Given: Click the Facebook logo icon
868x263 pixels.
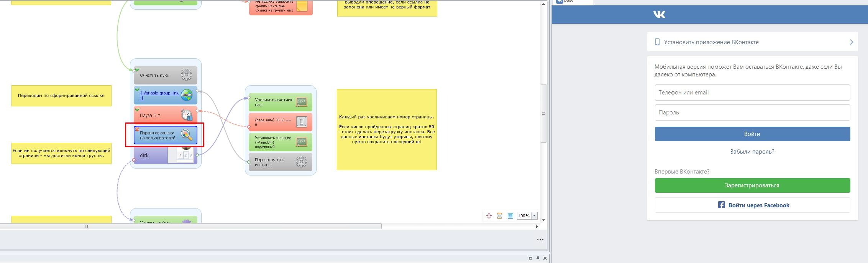Looking at the screenshot, I should pyautogui.click(x=722, y=205).
